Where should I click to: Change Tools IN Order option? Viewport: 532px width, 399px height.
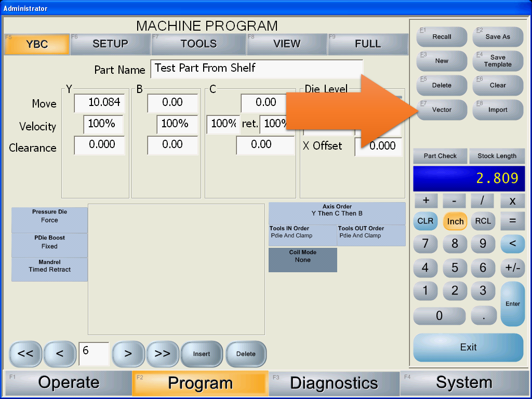(x=302, y=235)
